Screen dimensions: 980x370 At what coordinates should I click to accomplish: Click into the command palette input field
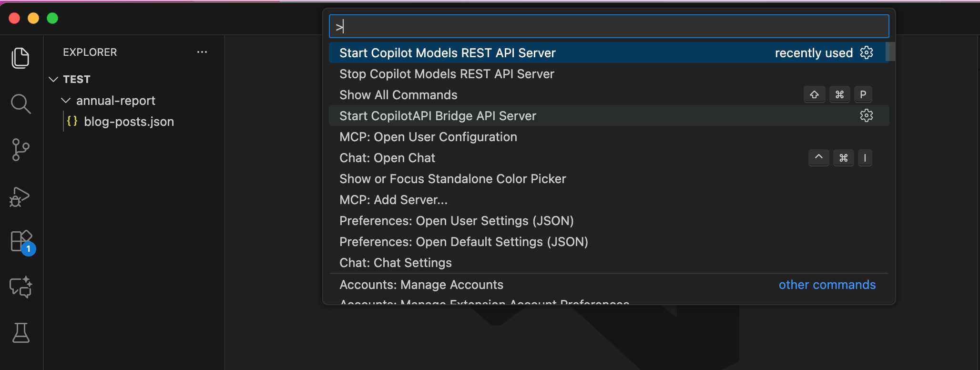[x=609, y=26]
